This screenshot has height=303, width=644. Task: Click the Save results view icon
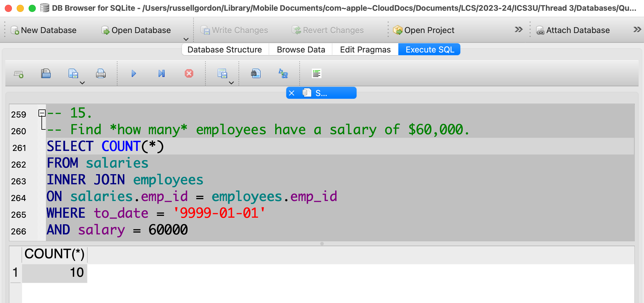pos(222,73)
